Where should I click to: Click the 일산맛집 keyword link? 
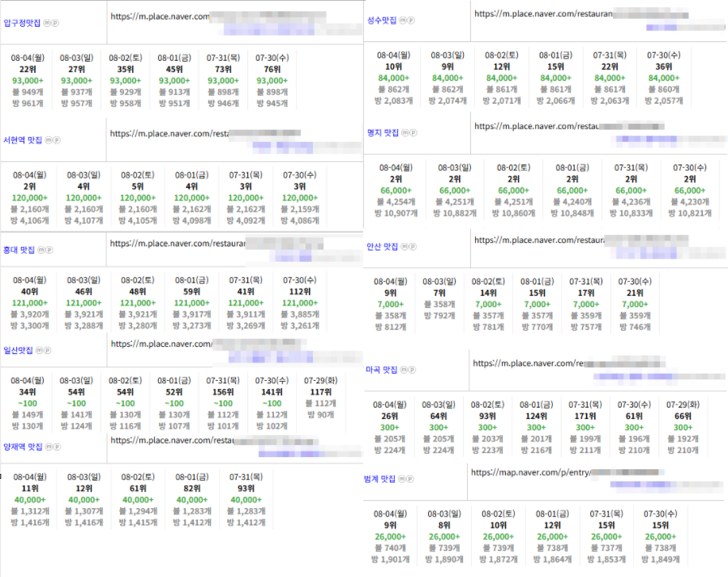19,350
